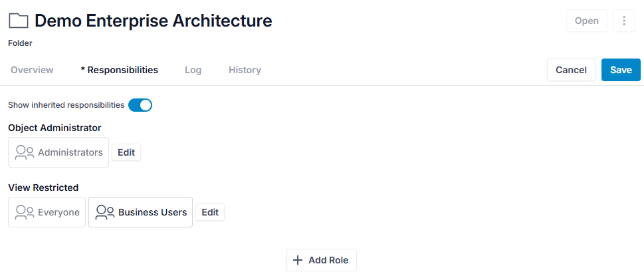Click the Open button
The height and width of the screenshot is (278, 644).
point(586,21)
